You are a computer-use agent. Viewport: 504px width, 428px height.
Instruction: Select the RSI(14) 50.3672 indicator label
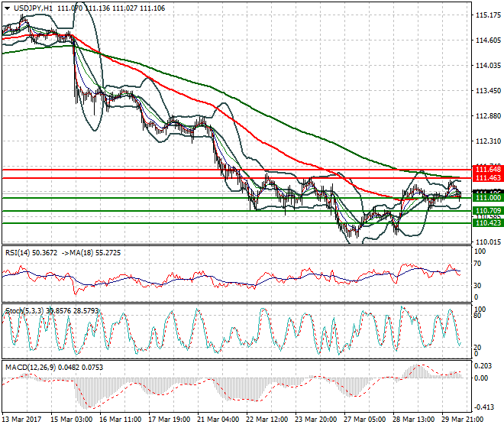tap(31, 253)
